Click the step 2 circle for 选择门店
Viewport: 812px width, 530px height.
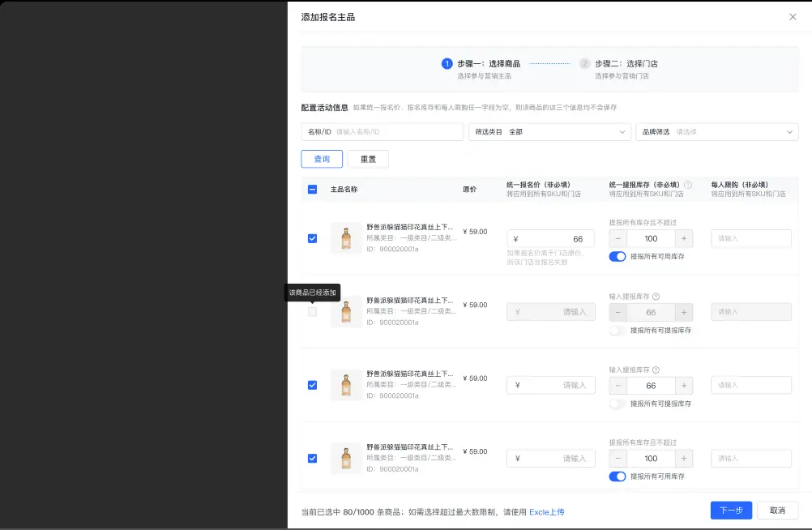[584, 64]
